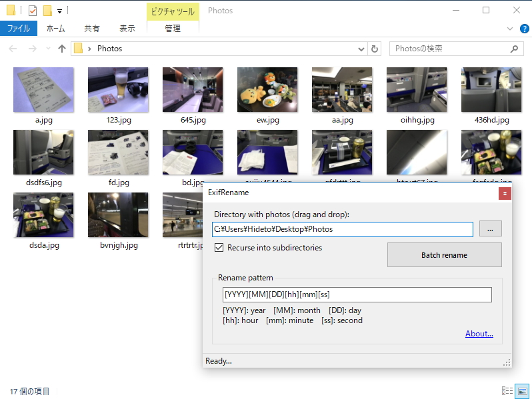Switch to the 表示 ribbon tab
The image size is (532, 399).
pos(127,29)
